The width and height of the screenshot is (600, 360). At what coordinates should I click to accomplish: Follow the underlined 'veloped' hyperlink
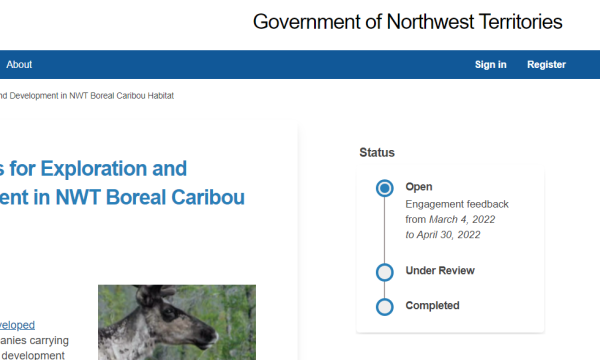pos(17,325)
